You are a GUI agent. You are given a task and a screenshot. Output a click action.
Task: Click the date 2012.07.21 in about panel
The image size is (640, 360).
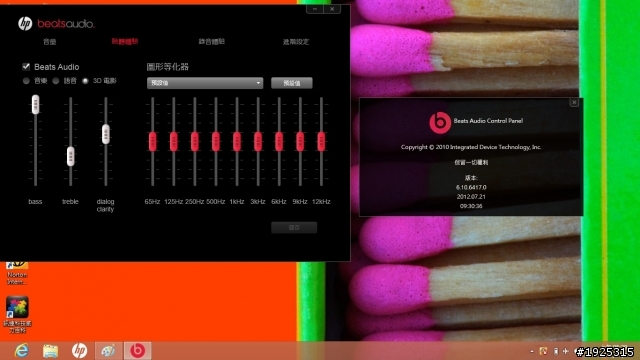tap(471, 197)
